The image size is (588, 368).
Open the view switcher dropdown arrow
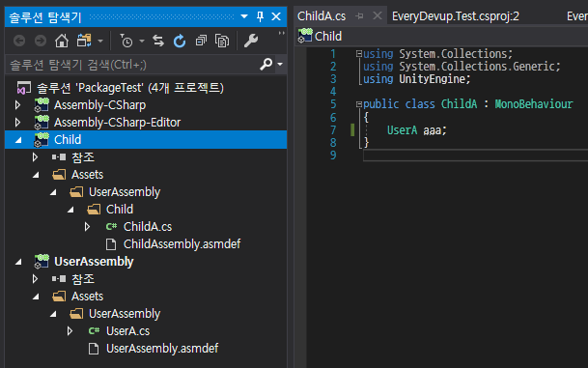[100, 41]
